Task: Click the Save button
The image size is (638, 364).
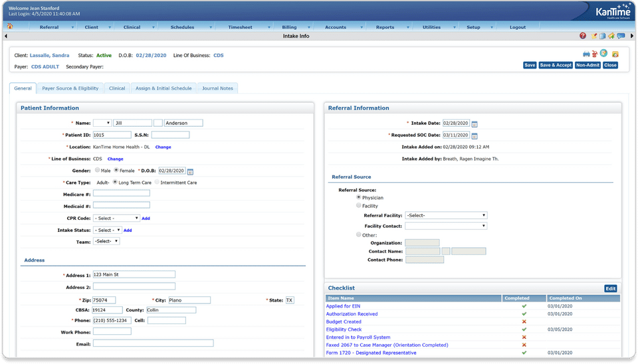Action: tap(530, 65)
